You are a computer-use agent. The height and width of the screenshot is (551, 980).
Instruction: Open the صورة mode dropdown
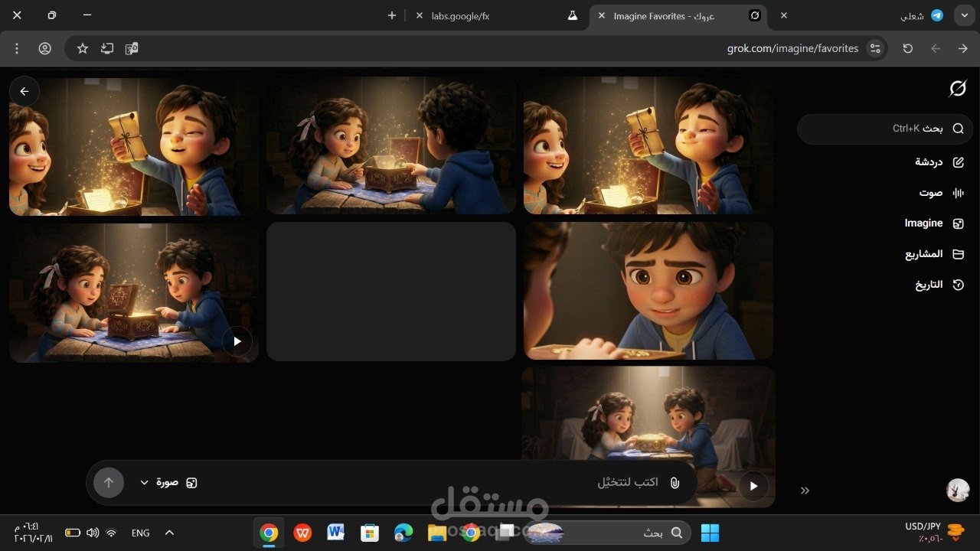coord(168,482)
